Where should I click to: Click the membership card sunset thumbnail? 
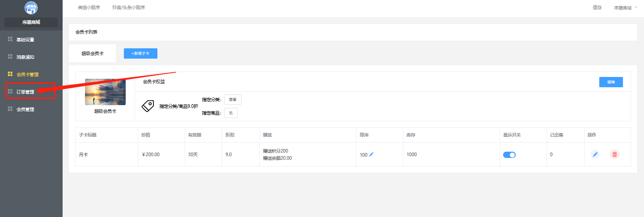105,92
